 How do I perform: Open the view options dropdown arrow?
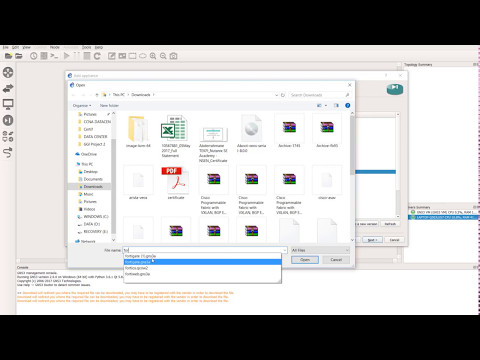[x=326, y=105]
